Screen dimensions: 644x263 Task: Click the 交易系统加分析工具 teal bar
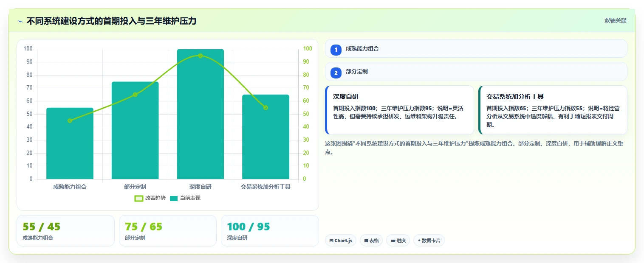(x=266, y=137)
